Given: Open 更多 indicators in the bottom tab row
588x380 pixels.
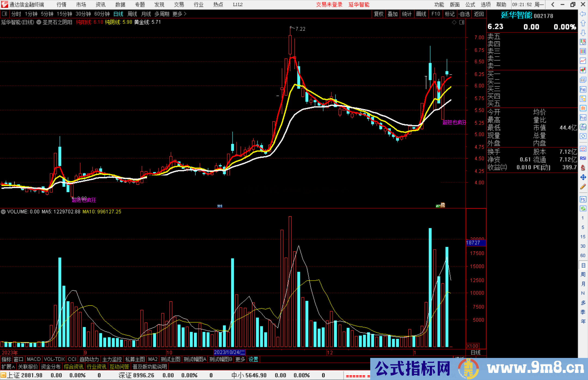Looking at the screenshot, I should (x=240, y=359).
